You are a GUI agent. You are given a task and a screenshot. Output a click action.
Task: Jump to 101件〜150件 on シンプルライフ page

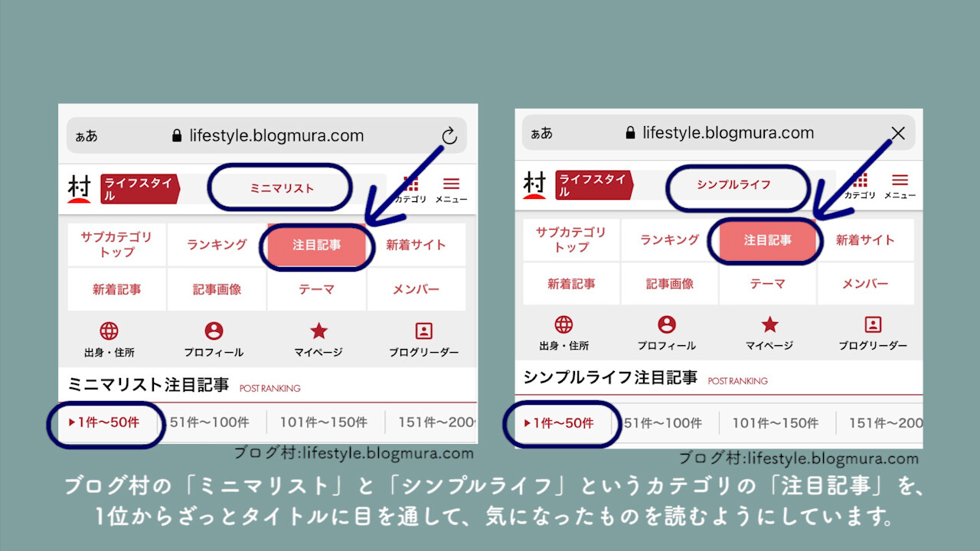click(776, 422)
